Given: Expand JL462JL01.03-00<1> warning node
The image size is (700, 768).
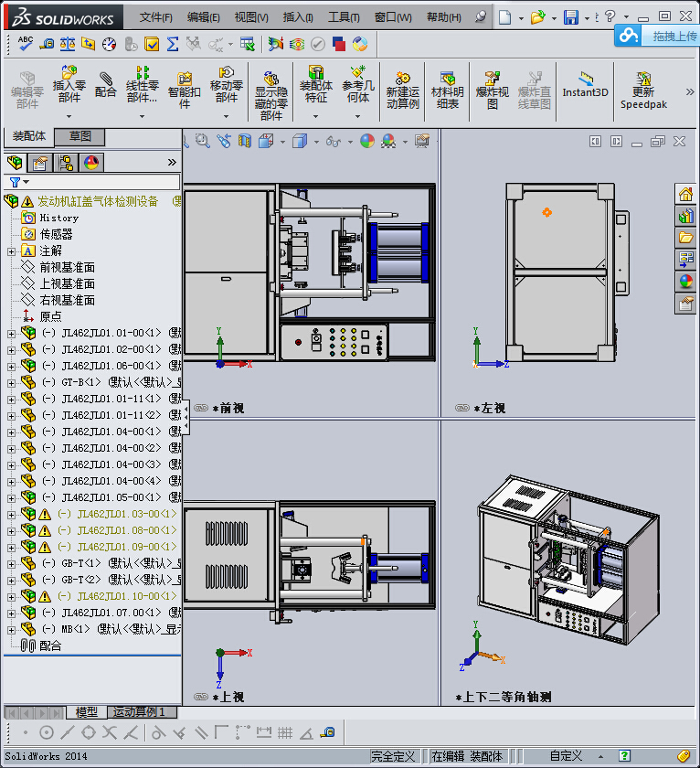Looking at the screenshot, I should tap(11, 515).
